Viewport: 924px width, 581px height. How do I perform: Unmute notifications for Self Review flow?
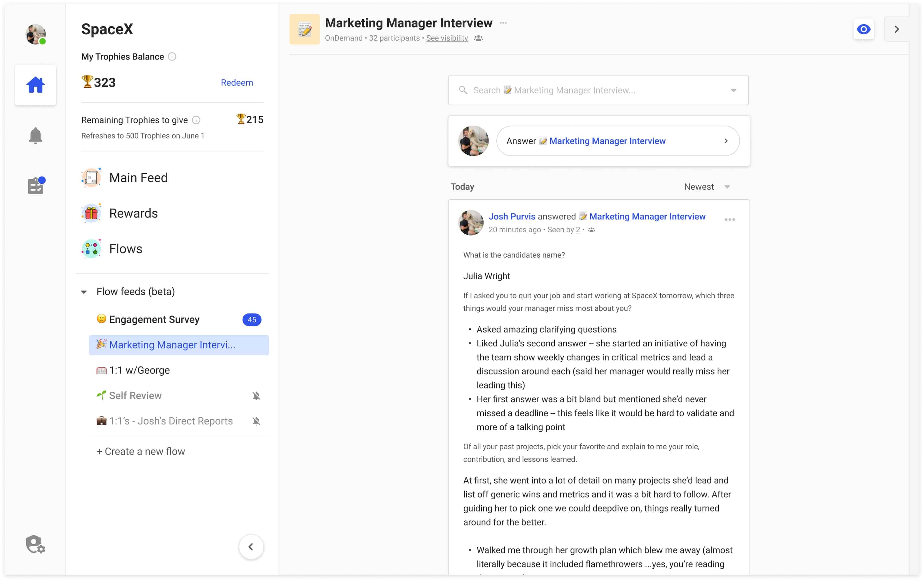coord(256,395)
